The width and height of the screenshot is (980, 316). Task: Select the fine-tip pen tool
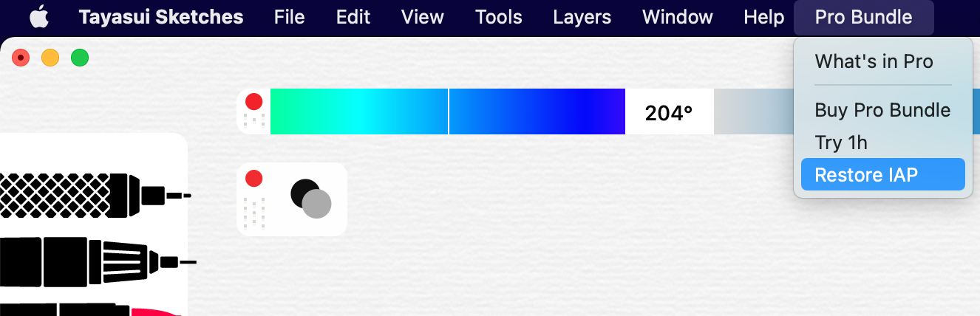pyautogui.click(x=96, y=262)
